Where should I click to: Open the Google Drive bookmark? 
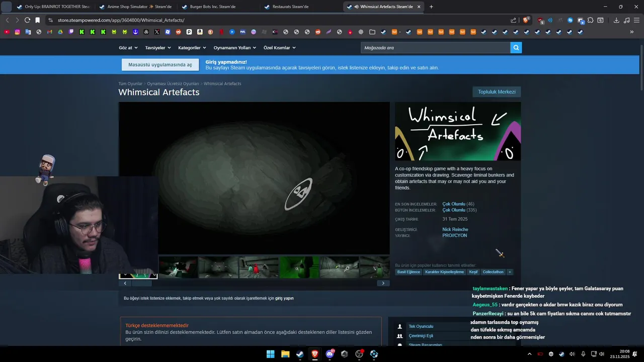60,32
